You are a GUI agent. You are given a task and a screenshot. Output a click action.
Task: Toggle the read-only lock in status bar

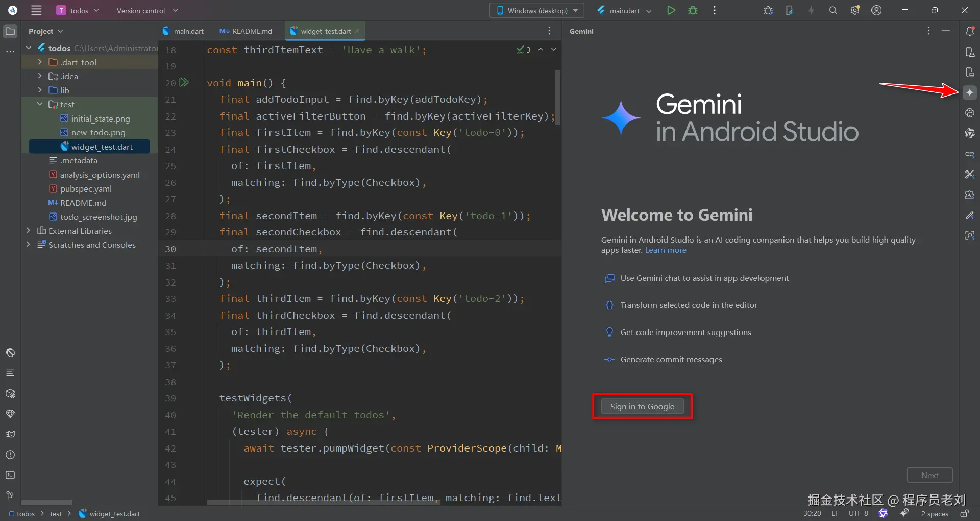tap(964, 513)
